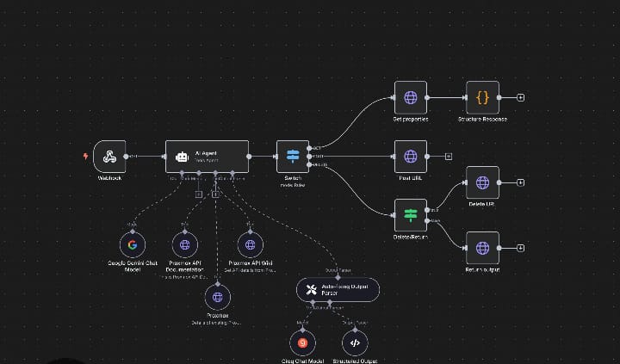Click the Delete/Return upper output connector
620x364 pixels.
[x=427, y=210]
